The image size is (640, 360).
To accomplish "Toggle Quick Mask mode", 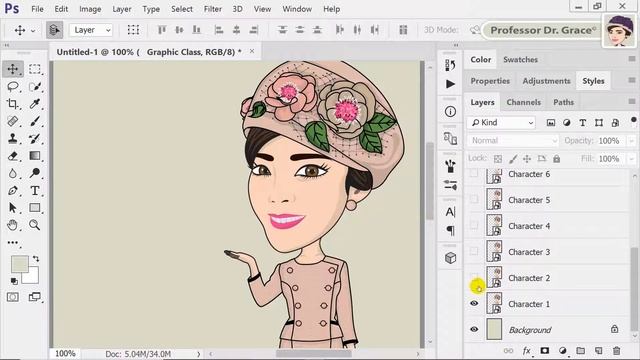I will point(13,297).
